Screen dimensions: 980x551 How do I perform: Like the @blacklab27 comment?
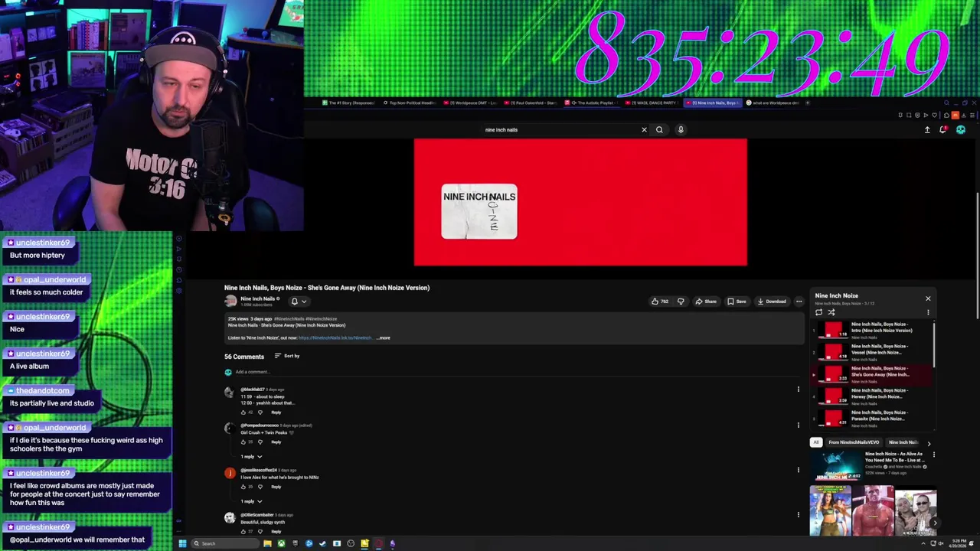pyautogui.click(x=243, y=412)
